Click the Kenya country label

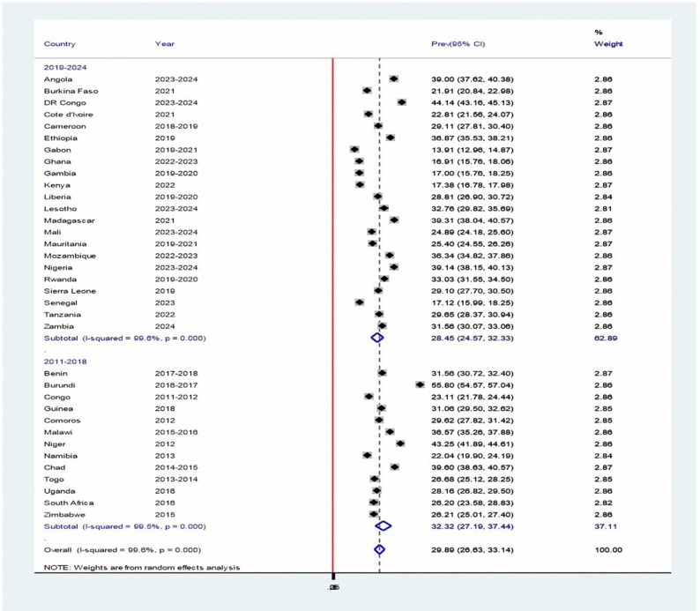pyautogui.click(x=56, y=185)
